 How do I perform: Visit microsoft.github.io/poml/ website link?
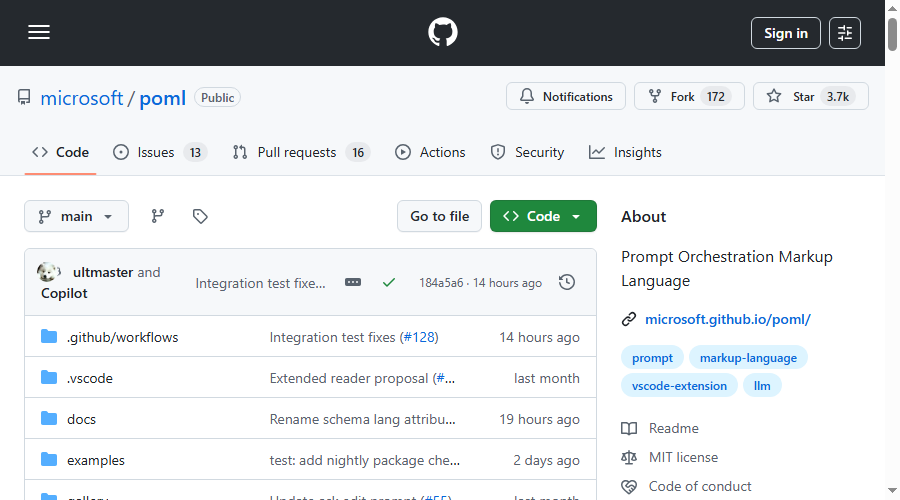pos(728,319)
